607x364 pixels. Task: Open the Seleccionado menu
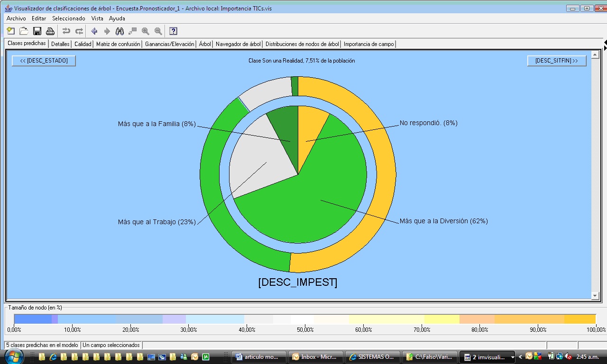tap(69, 18)
